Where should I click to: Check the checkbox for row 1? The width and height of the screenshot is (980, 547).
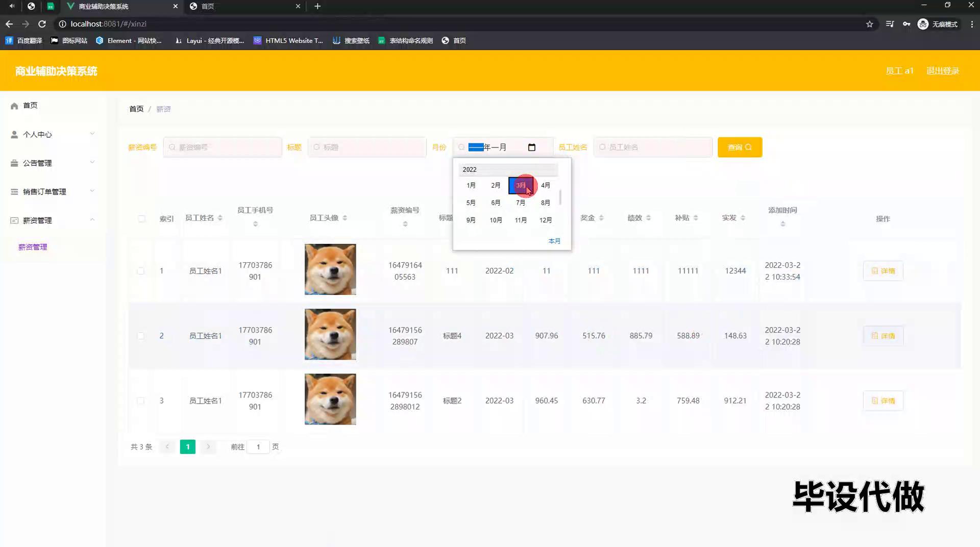pyautogui.click(x=141, y=271)
